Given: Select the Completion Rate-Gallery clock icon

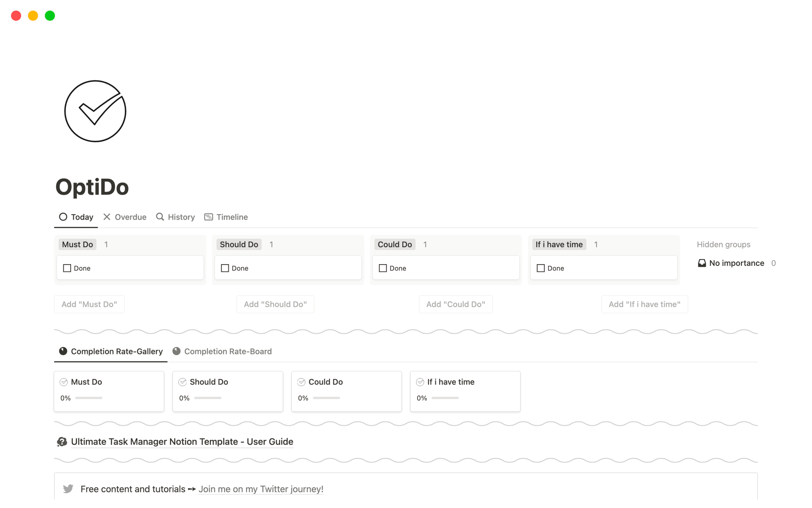Looking at the screenshot, I should click(62, 351).
